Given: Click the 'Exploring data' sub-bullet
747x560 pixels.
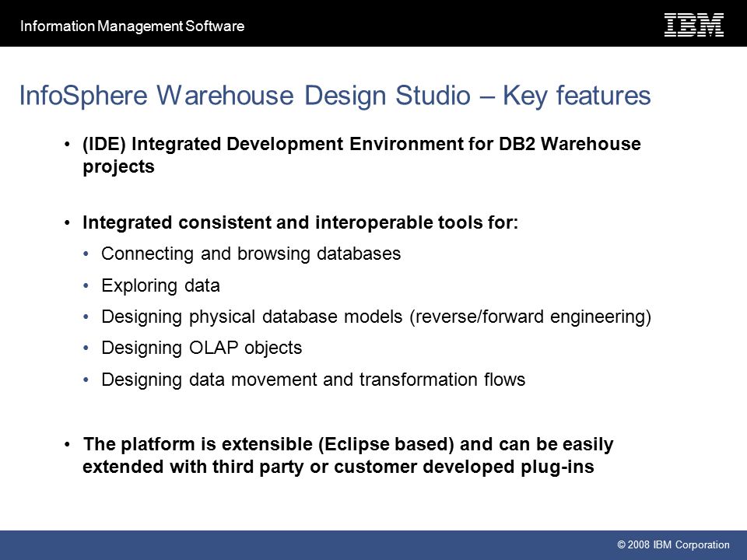Looking at the screenshot, I should tap(160, 285).
